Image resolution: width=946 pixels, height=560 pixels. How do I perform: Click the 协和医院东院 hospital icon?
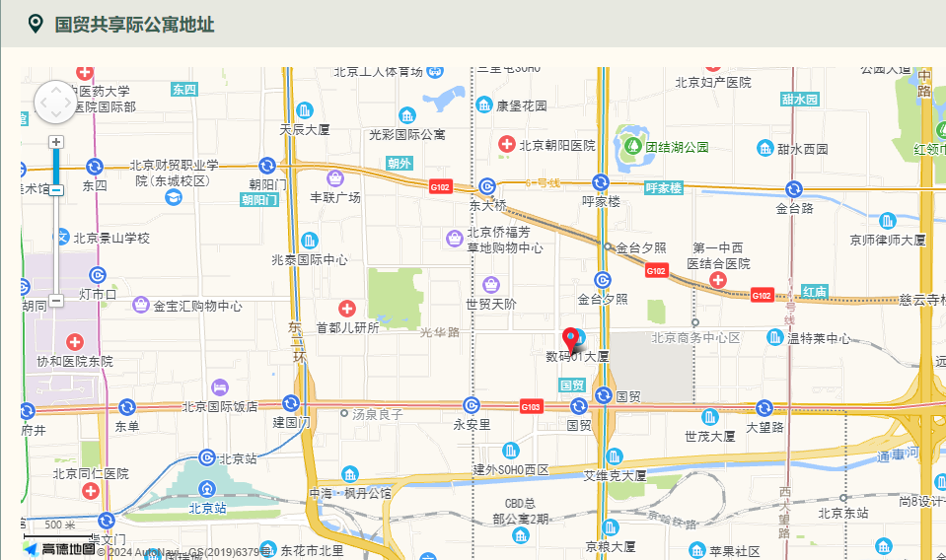point(75,342)
